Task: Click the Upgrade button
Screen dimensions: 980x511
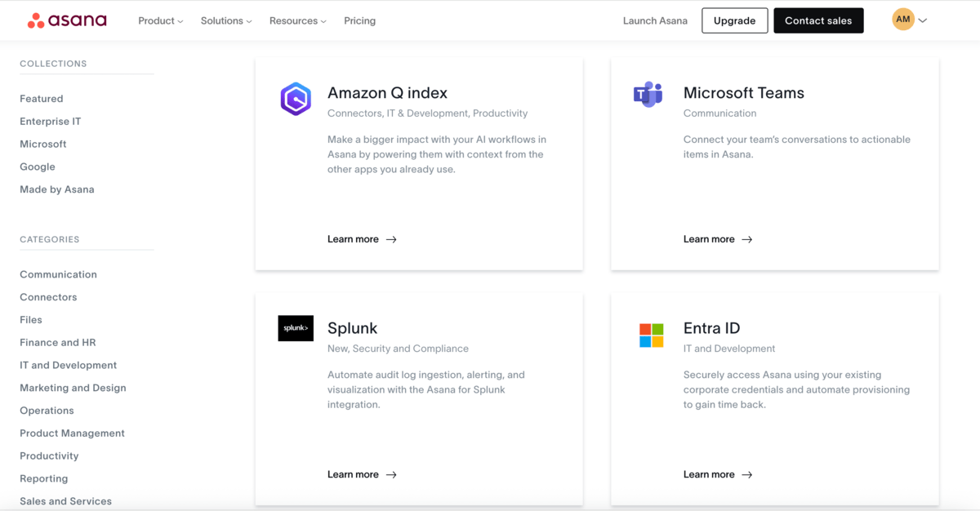Action: [734, 20]
